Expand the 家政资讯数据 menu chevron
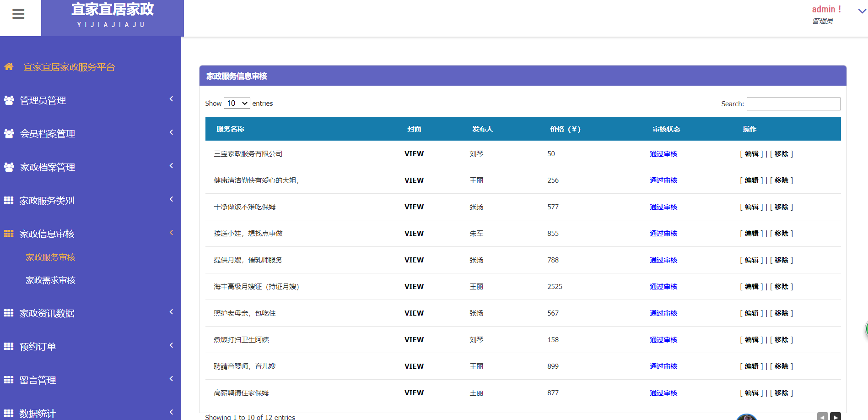 171,312
